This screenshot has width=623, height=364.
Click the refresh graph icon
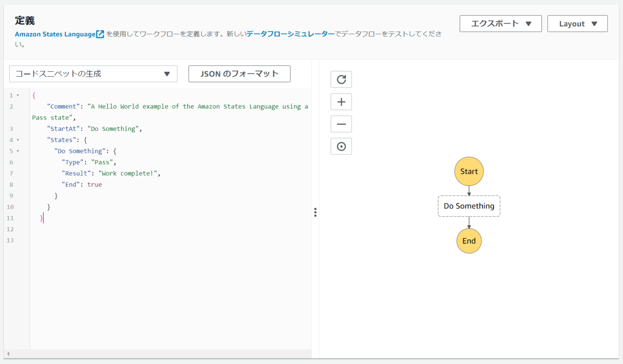click(x=341, y=79)
